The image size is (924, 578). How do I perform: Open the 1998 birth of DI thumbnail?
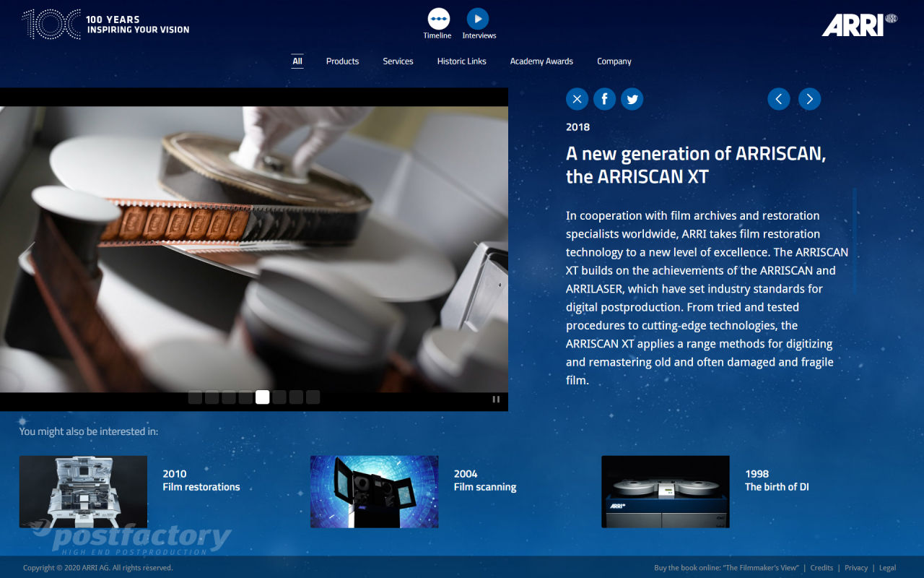point(666,491)
